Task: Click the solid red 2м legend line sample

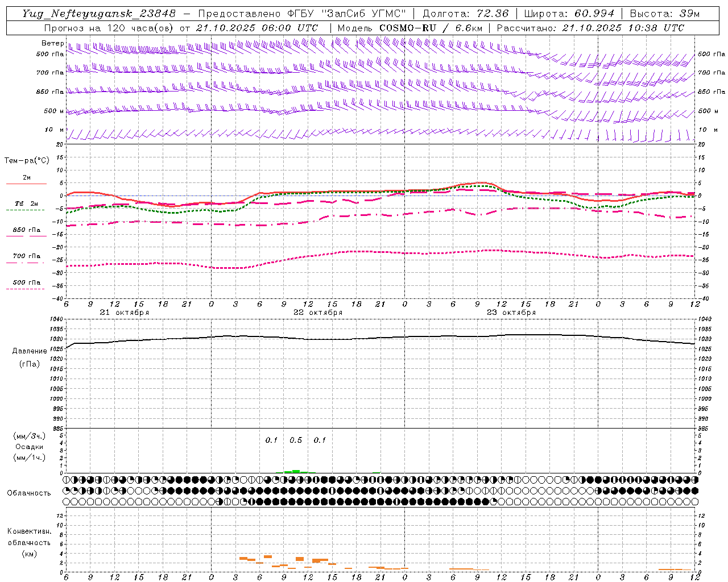Action: (x=26, y=184)
